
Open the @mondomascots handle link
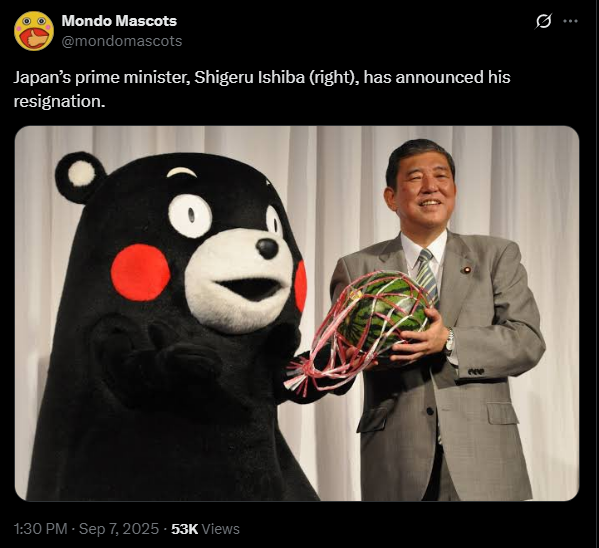[122, 41]
